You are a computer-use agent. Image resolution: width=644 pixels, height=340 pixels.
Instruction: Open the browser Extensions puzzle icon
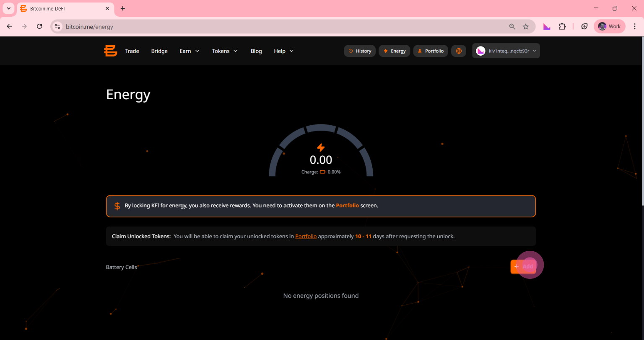[x=562, y=26]
